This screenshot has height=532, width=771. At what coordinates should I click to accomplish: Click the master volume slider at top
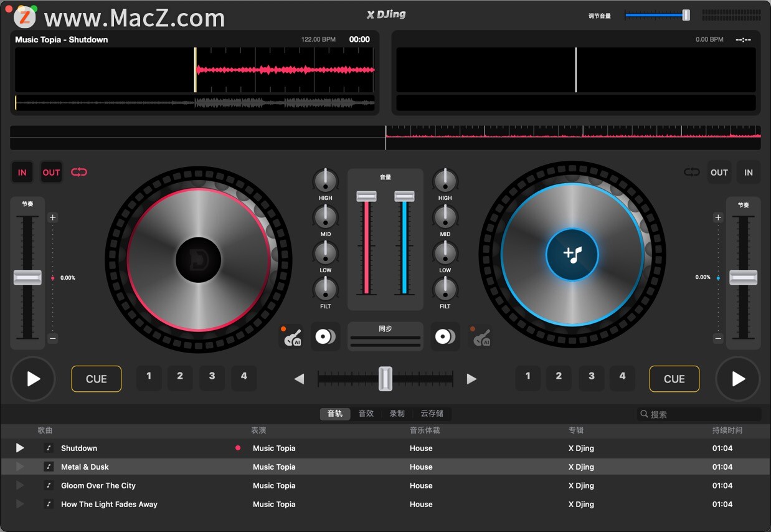[657, 15]
